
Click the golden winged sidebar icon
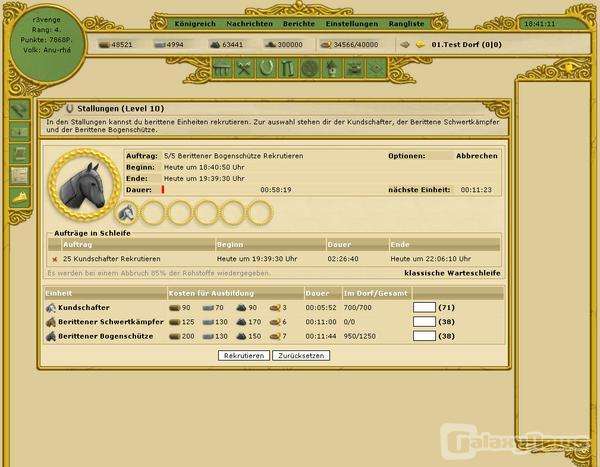point(20,198)
